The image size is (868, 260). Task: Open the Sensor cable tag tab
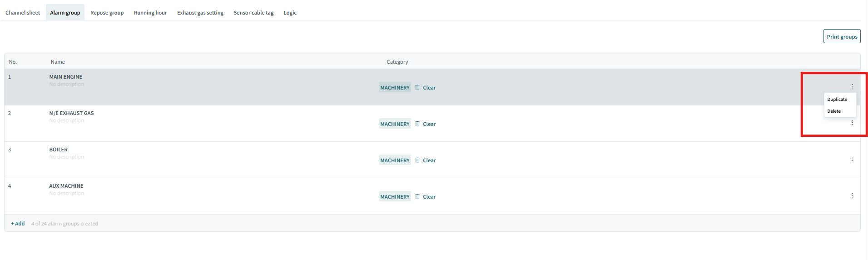tap(253, 12)
